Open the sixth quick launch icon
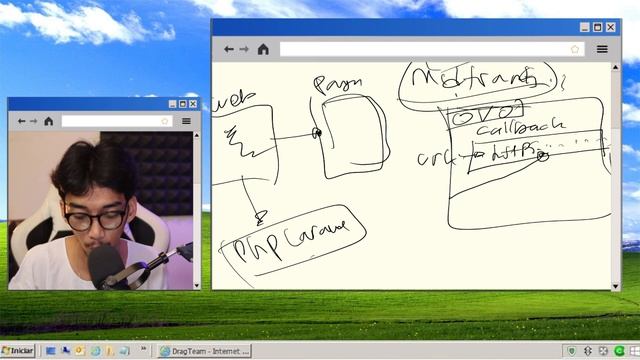 [124, 351]
